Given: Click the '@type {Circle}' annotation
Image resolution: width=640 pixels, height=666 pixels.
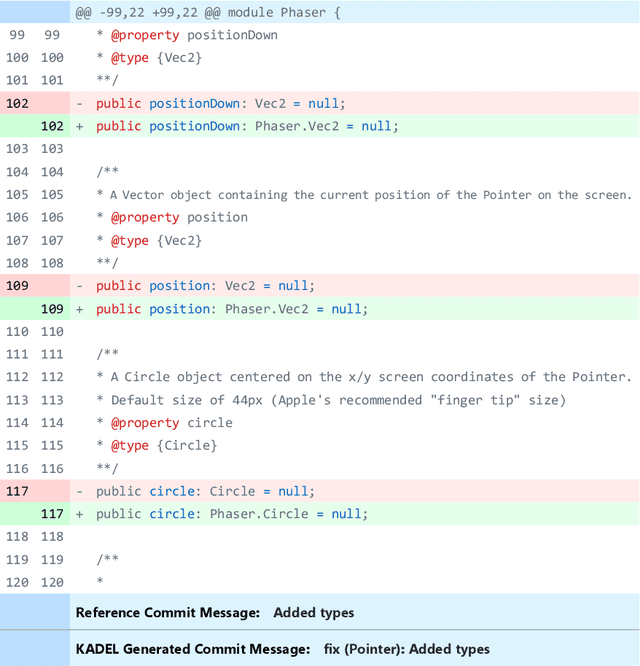Looking at the screenshot, I should coord(163,445).
